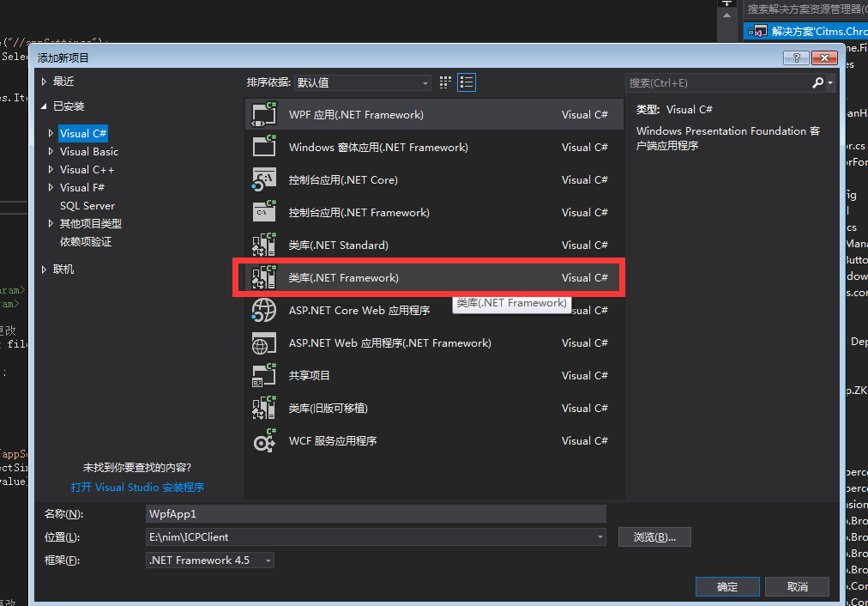
Task: Switch to medium icons list view
Action: pyautogui.click(x=466, y=82)
